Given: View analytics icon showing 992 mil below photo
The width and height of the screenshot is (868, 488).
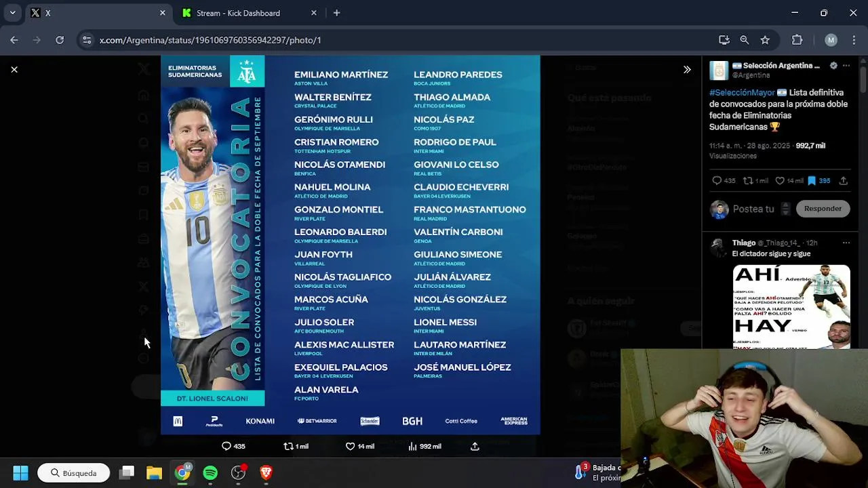Looking at the screenshot, I should [412, 446].
